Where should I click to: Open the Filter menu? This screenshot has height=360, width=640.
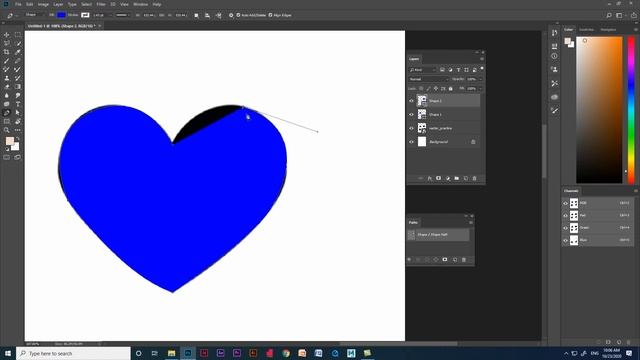[x=101, y=4]
